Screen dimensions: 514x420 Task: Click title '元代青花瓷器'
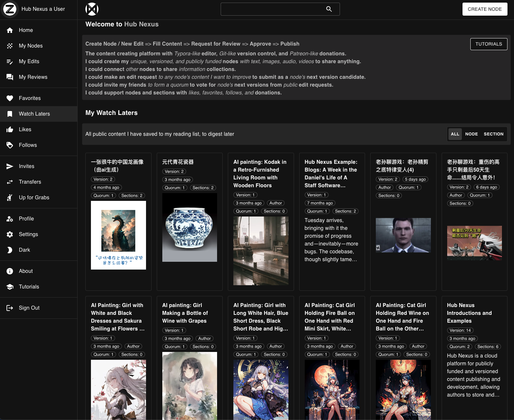pos(178,162)
